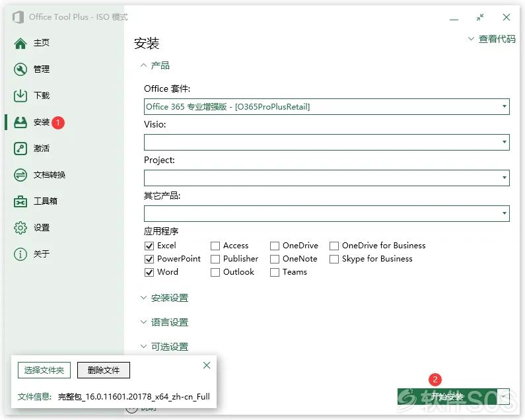The width and height of the screenshot is (525, 420).
Task: Enable the Outlook checkbox
Action: coord(215,272)
